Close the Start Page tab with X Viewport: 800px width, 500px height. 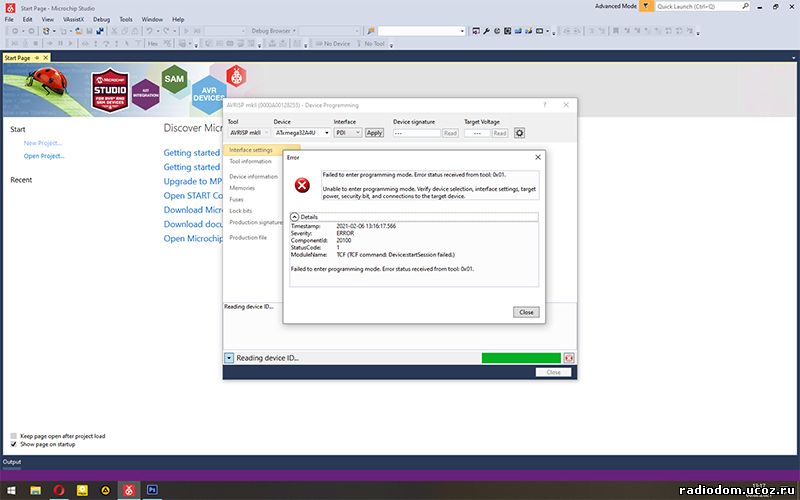pyautogui.click(x=45, y=58)
